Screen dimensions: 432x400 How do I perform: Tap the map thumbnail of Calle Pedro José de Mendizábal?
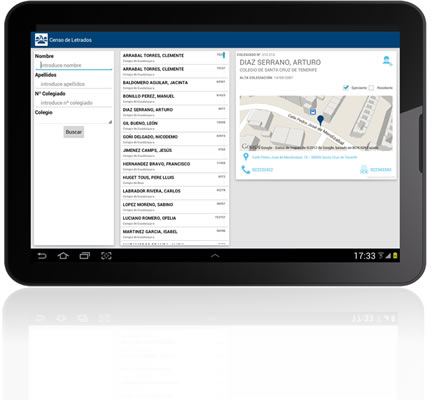tap(316, 123)
